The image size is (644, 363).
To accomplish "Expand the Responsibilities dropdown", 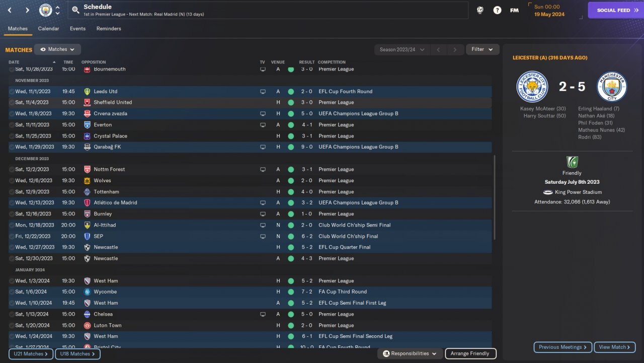I will pyautogui.click(x=410, y=353).
